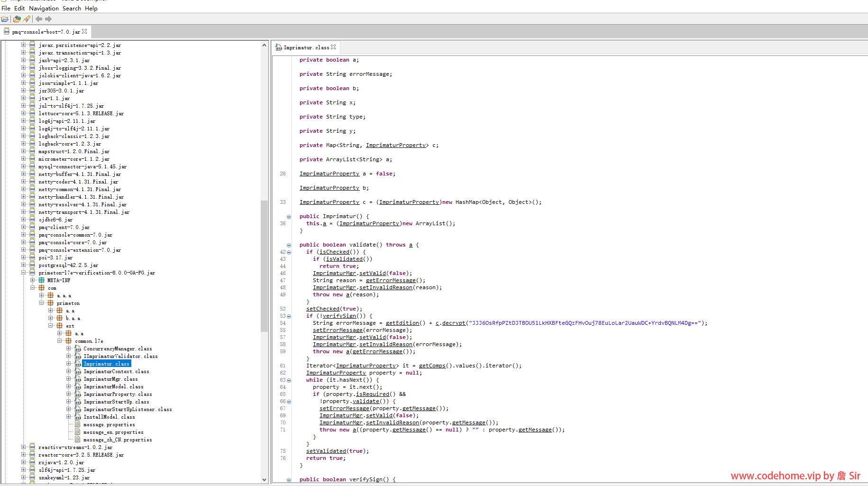The width and height of the screenshot is (868, 486).
Task: Click package icon beside primeton
Action: [51, 303]
